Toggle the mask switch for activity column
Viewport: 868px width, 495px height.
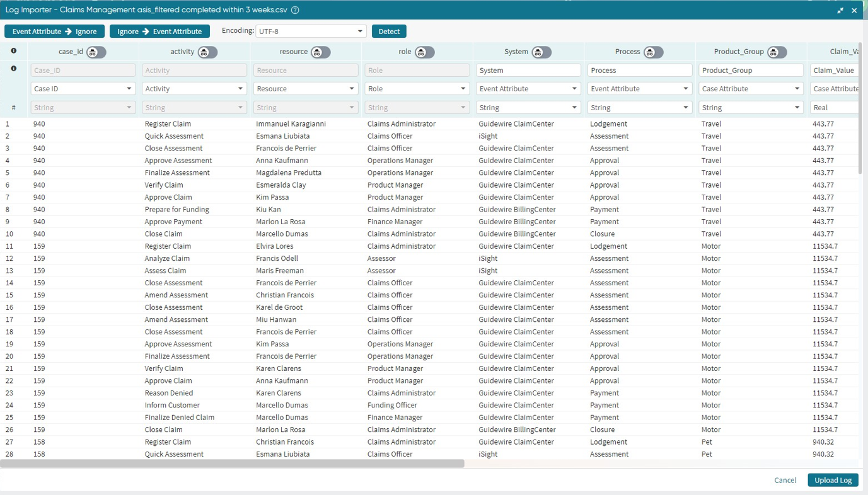[x=207, y=52]
